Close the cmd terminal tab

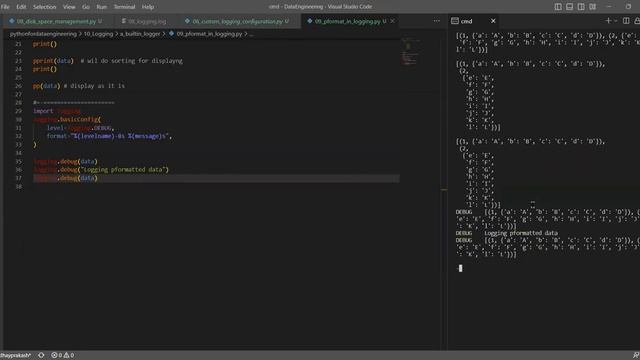click(493, 21)
